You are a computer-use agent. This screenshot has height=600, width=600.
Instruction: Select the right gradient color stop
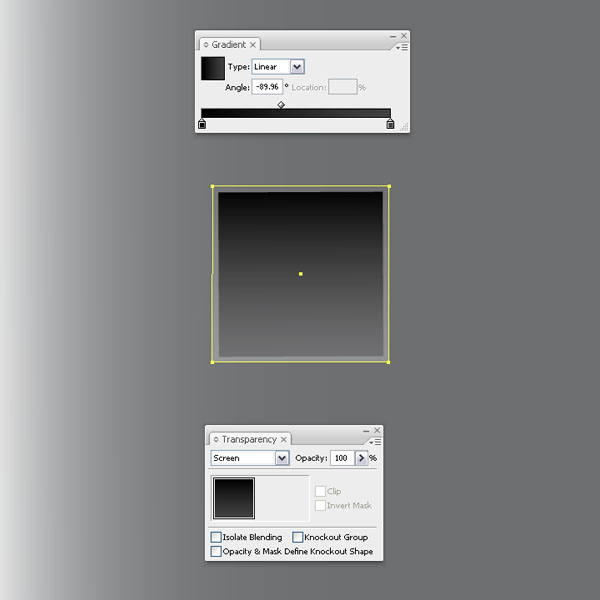tap(390, 124)
